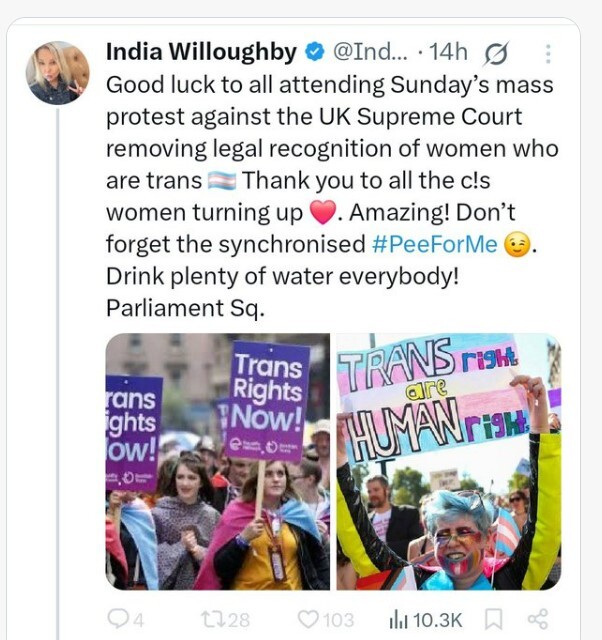Open the post via 14h timestamp

440,52
